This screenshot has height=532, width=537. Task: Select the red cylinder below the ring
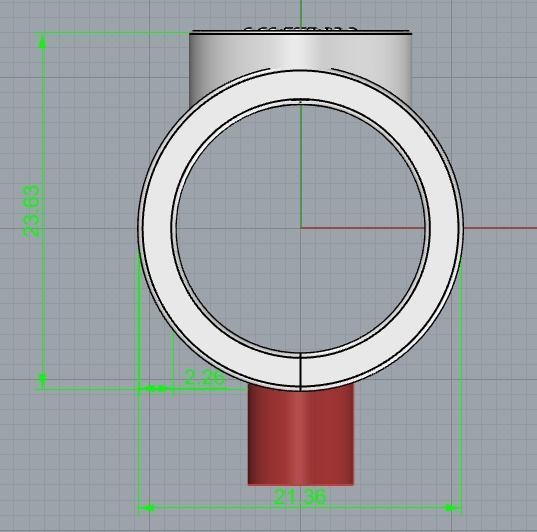pyautogui.click(x=301, y=434)
